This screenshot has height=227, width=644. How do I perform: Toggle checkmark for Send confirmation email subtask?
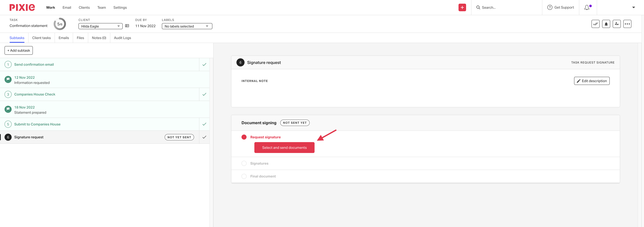(x=204, y=65)
